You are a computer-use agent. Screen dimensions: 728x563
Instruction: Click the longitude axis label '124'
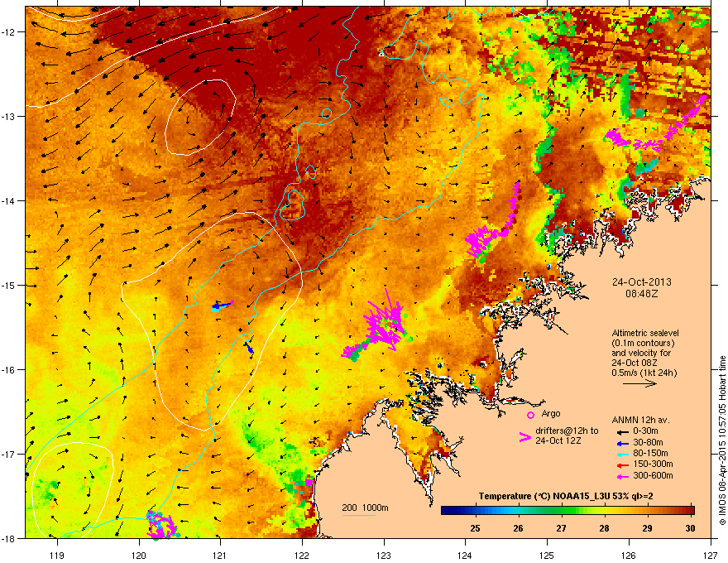[x=466, y=555]
